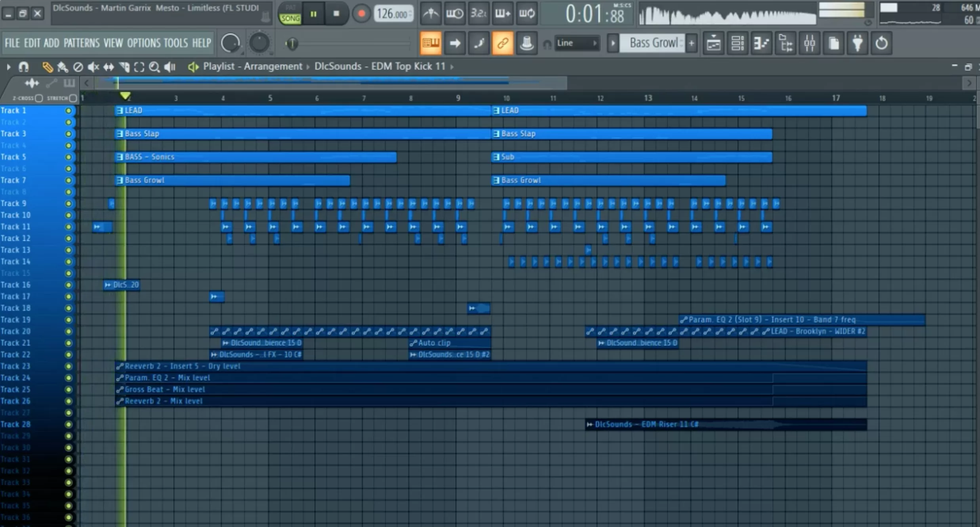Open the project picker page icon
Screen dimensions: 980x527
[x=833, y=43]
